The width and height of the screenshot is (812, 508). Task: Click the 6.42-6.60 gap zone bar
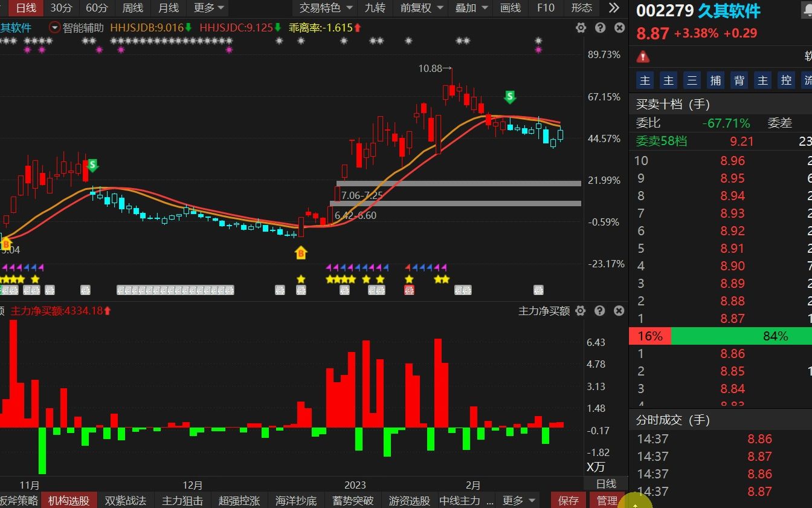click(x=456, y=203)
